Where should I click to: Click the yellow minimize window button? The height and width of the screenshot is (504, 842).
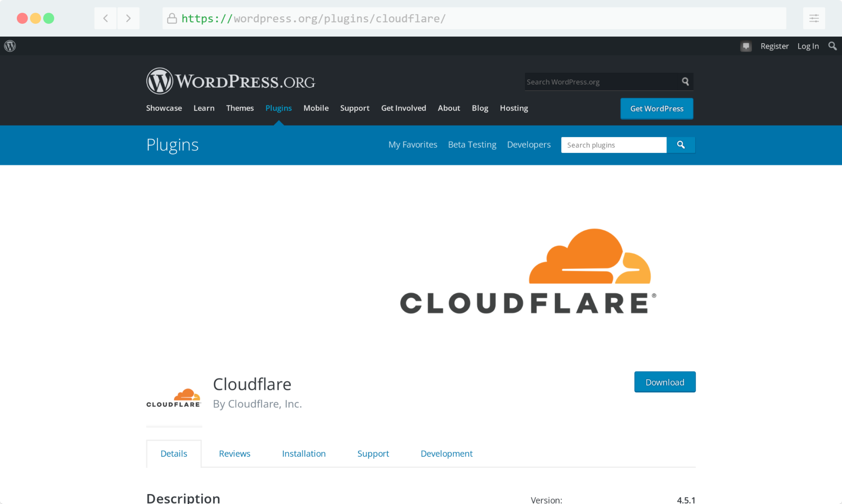tap(35, 18)
